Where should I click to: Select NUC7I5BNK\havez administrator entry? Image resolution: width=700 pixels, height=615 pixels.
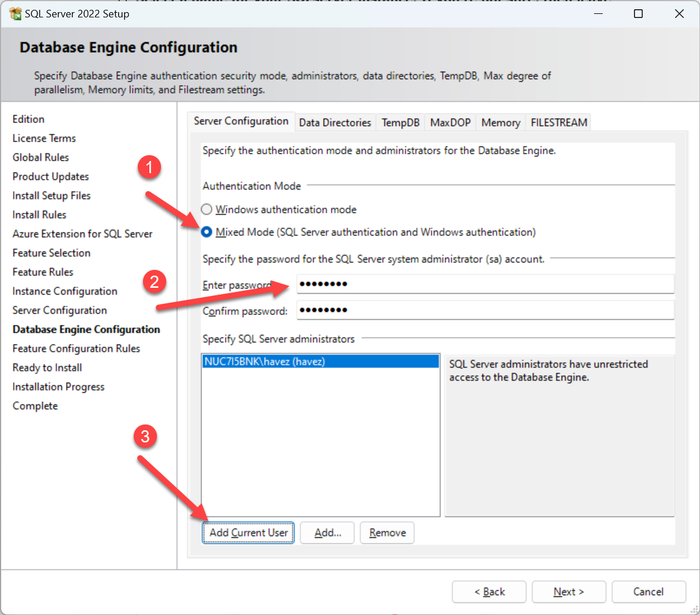[320, 361]
